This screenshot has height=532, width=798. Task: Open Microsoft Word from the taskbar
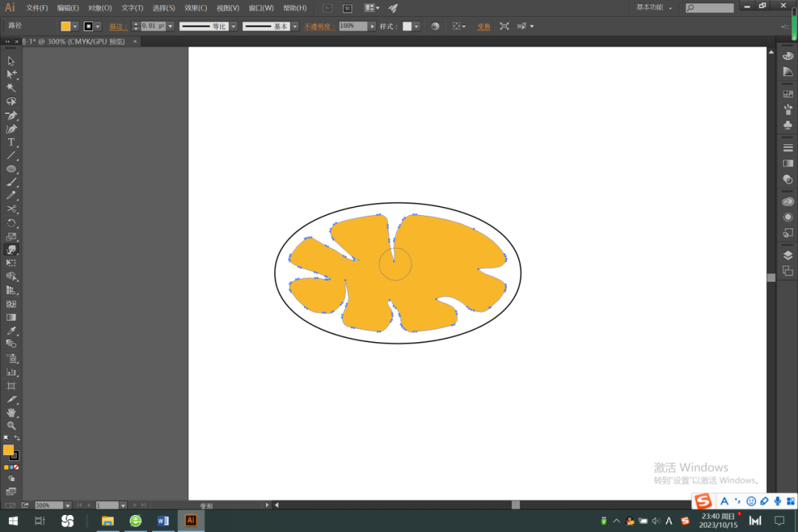point(163,521)
